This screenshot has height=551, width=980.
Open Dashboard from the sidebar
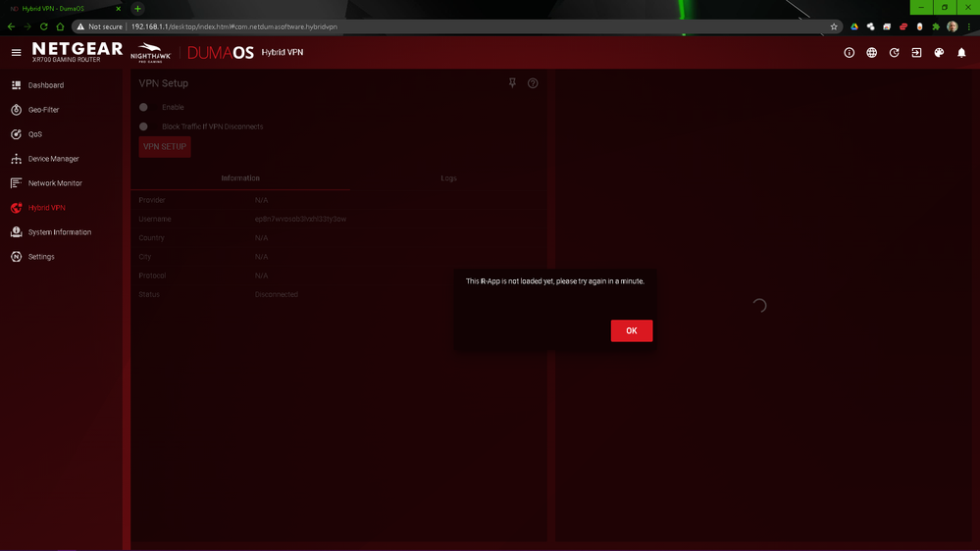tap(46, 85)
